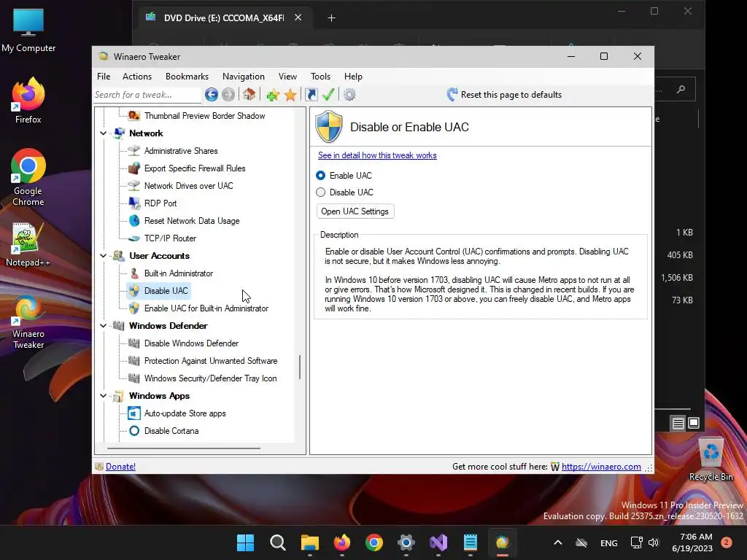Open the Notepad++ desktop shortcut
Viewport: 747px width, 560px height.
pyautogui.click(x=28, y=245)
